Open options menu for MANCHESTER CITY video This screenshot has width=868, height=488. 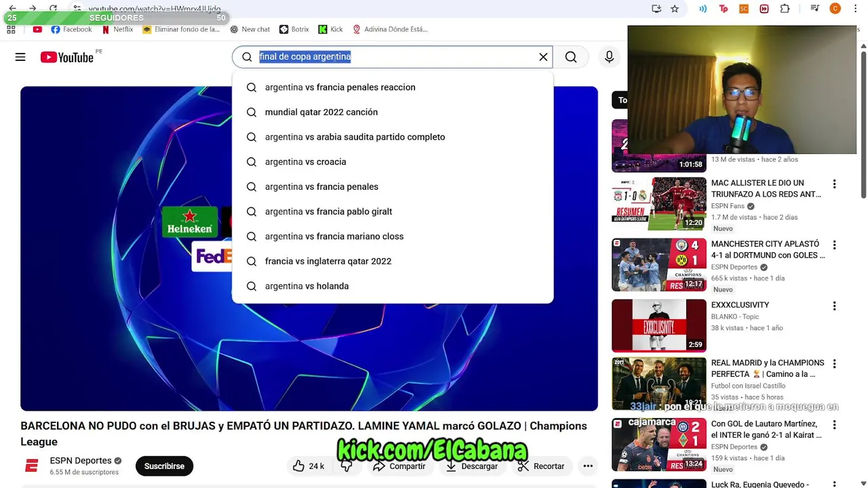pos(835,245)
